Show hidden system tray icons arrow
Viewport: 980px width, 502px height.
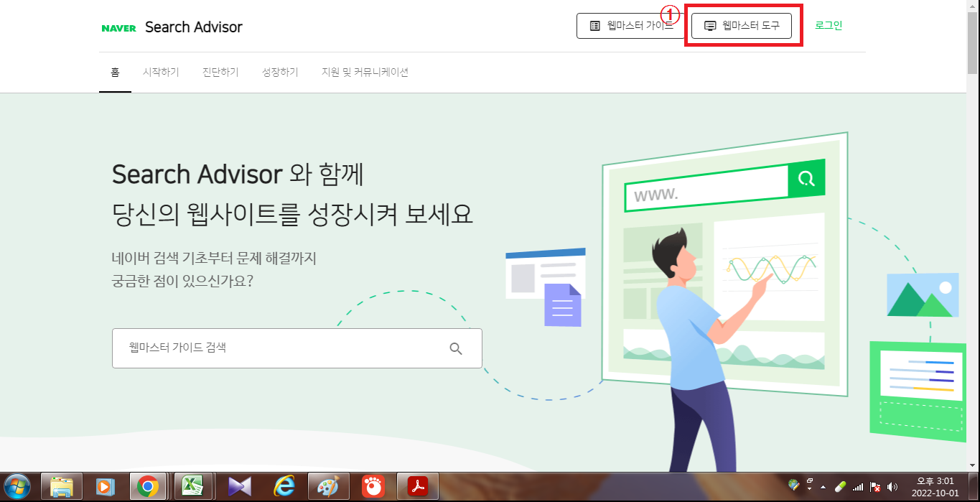(x=823, y=486)
